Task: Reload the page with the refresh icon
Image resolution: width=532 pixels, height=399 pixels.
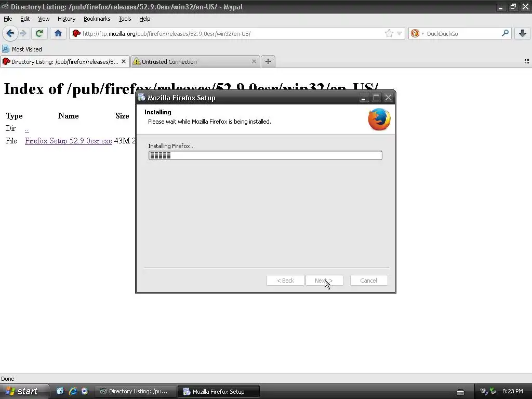Action: pos(39,33)
